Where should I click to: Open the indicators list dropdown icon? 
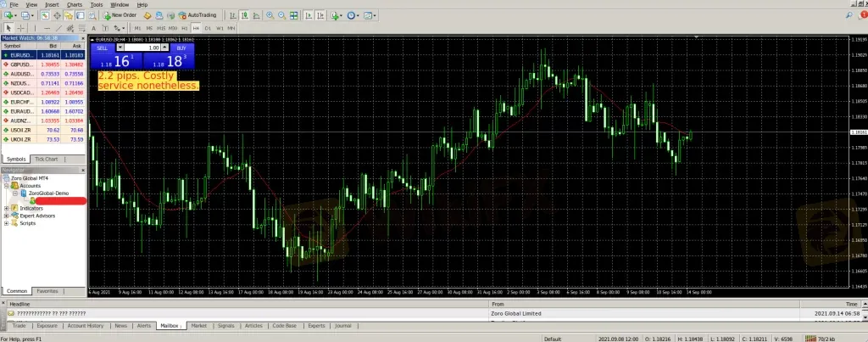[x=336, y=15]
